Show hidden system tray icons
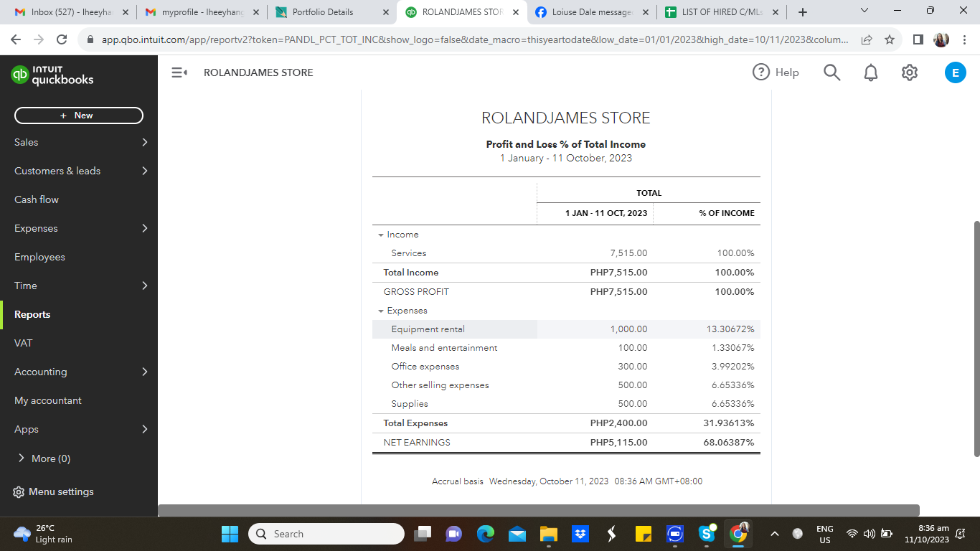Viewport: 980px width, 551px height. coord(774,534)
